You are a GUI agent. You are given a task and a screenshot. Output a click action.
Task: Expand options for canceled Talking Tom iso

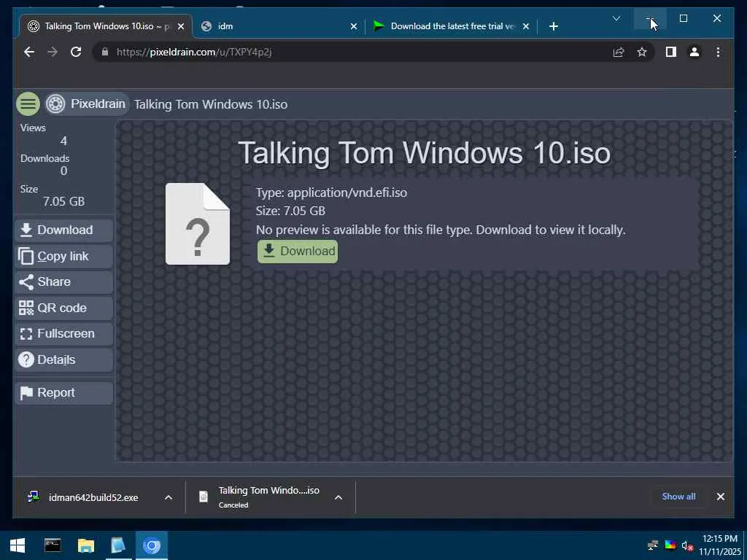(338, 497)
